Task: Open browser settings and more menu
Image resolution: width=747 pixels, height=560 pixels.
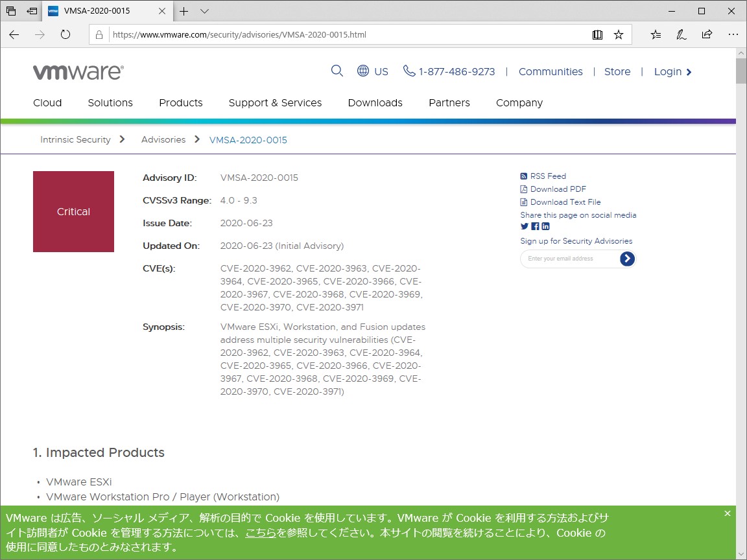Action: tap(733, 35)
